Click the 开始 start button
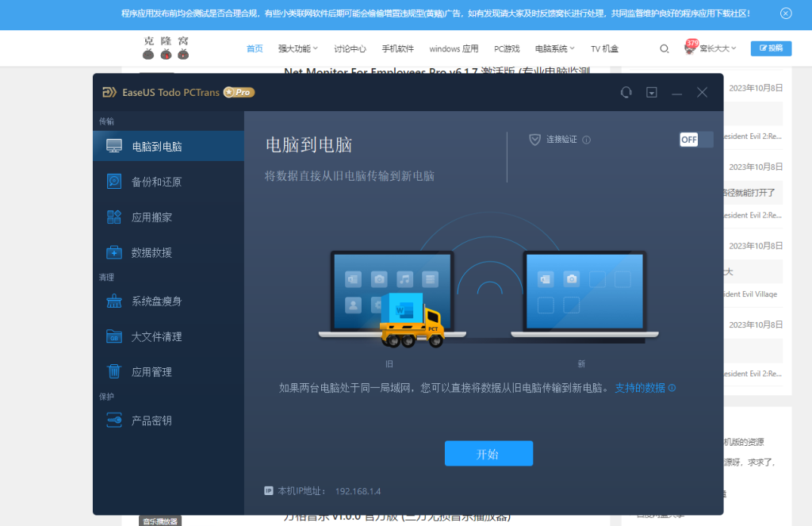This screenshot has height=526, width=812. click(x=488, y=454)
